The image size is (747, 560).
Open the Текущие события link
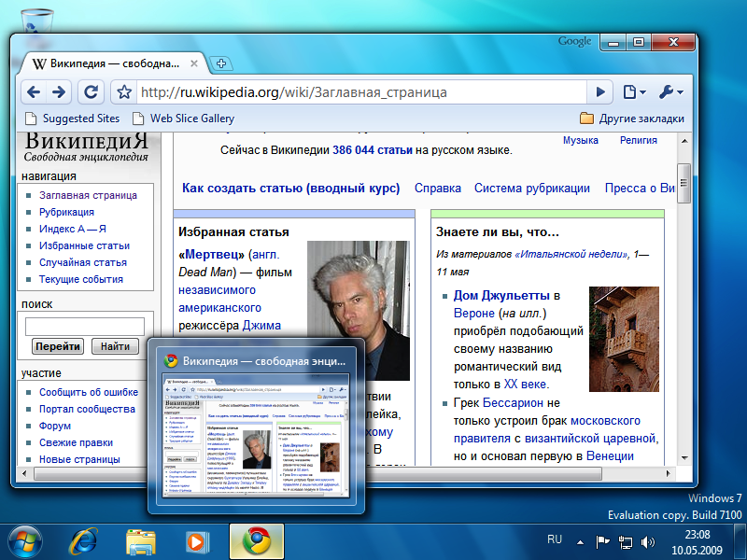click(x=81, y=279)
